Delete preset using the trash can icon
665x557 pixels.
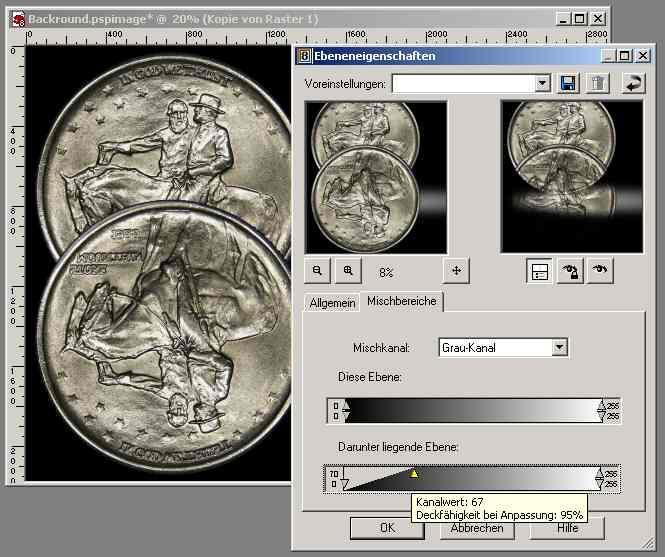[597, 83]
